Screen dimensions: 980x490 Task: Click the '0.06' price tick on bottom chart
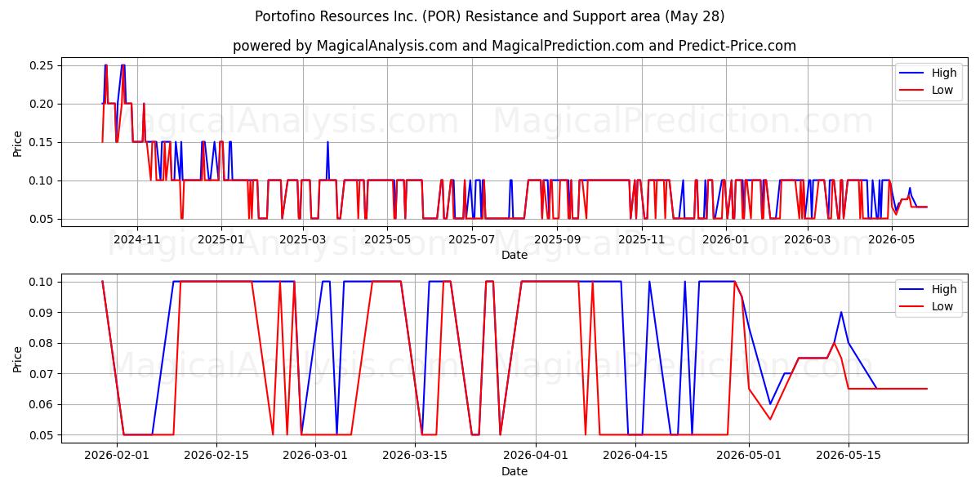(x=42, y=404)
